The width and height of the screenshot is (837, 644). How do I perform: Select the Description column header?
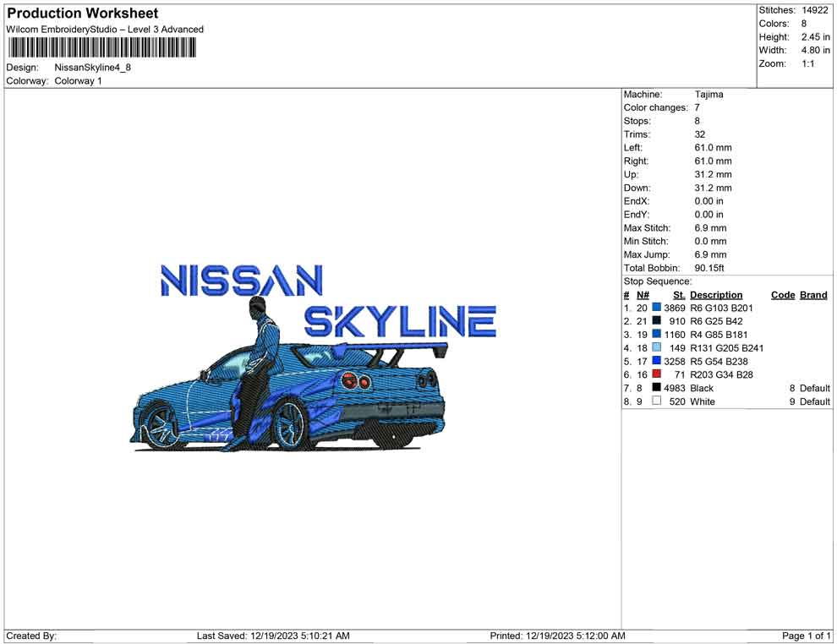tap(716, 294)
